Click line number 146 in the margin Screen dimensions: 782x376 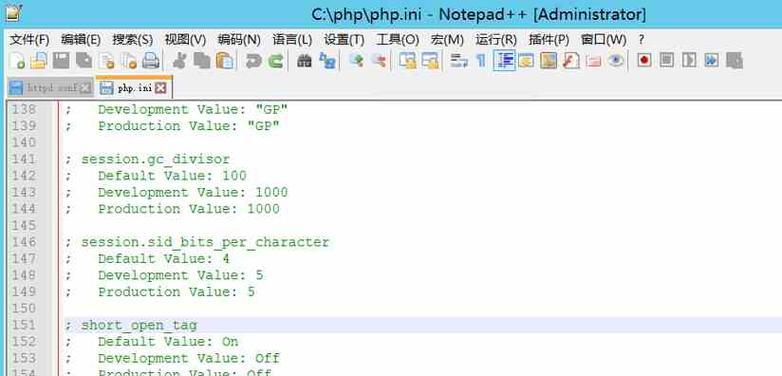pyautogui.click(x=24, y=242)
